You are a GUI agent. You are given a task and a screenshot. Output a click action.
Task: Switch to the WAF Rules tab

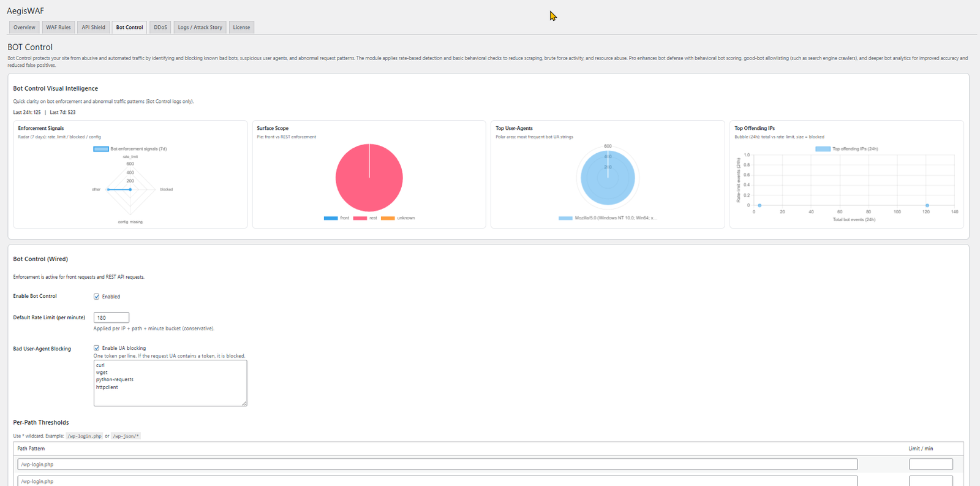click(58, 27)
